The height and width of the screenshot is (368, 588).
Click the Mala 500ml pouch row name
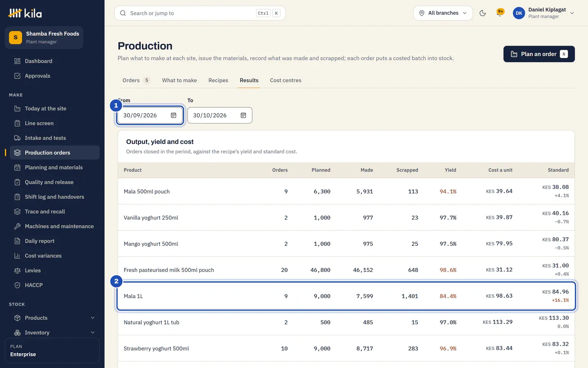coord(147,191)
